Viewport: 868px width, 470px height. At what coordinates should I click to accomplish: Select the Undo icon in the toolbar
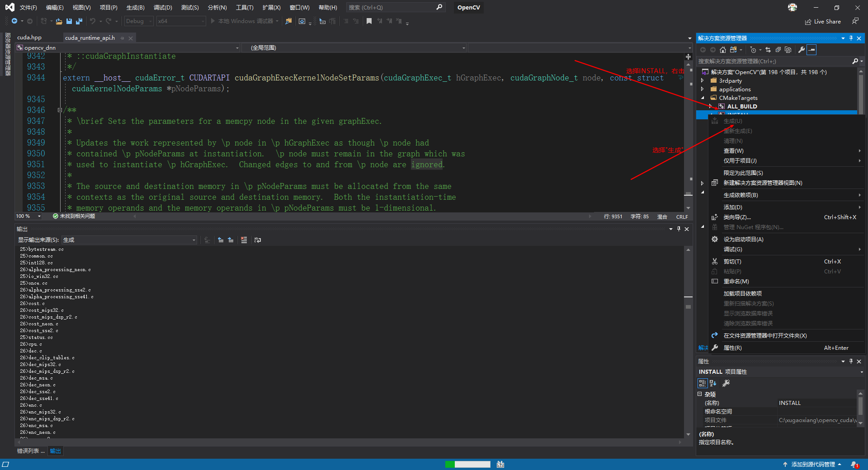[x=93, y=21]
